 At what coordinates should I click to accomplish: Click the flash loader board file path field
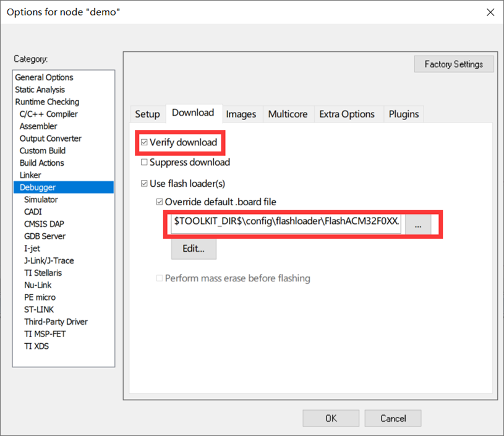pos(286,221)
